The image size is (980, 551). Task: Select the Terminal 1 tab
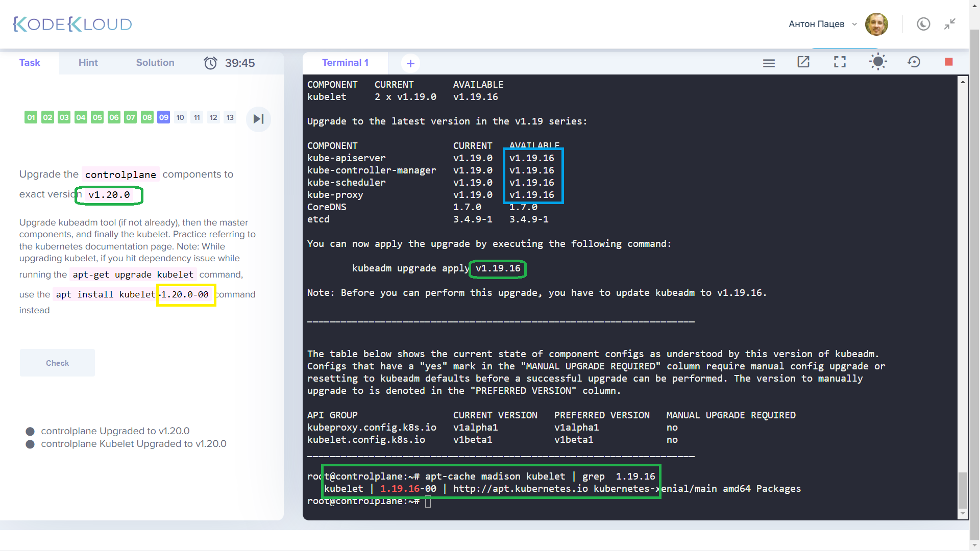(345, 63)
